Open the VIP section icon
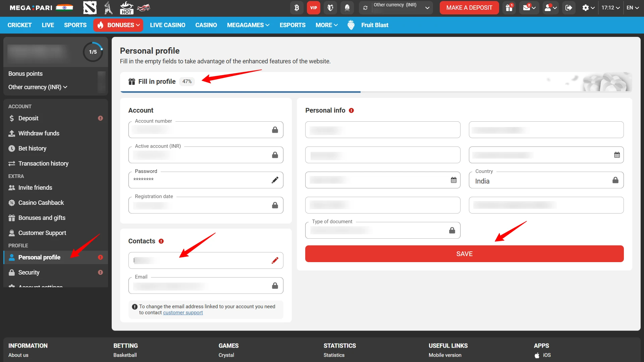644x362 pixels. click(x=313, y=7)
